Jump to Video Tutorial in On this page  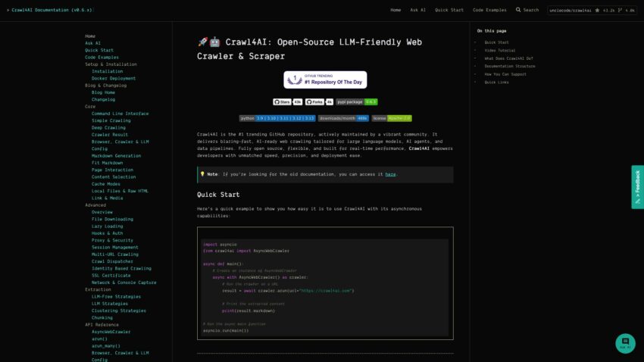point(499,51)
